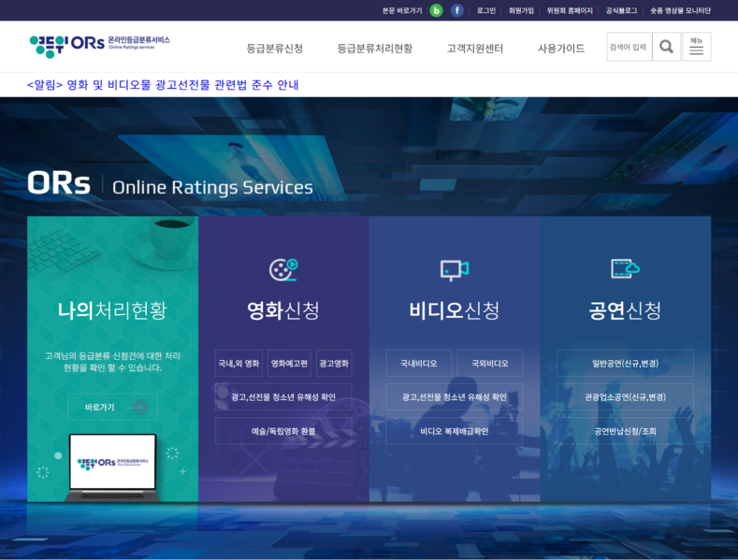The height and width of the screenshot is (560, 738).
Task: Expand the 등급분류처리현황 menu
Action: [x=374, y=48]
